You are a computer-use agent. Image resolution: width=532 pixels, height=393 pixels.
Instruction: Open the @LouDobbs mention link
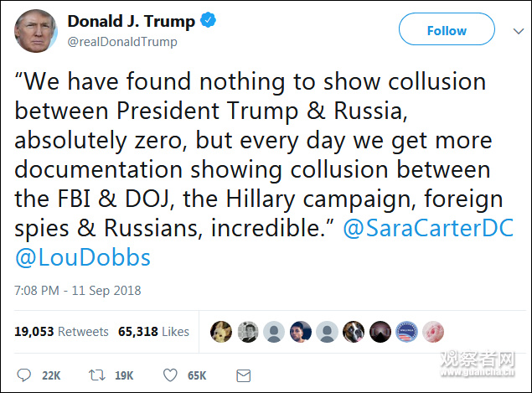83,256
